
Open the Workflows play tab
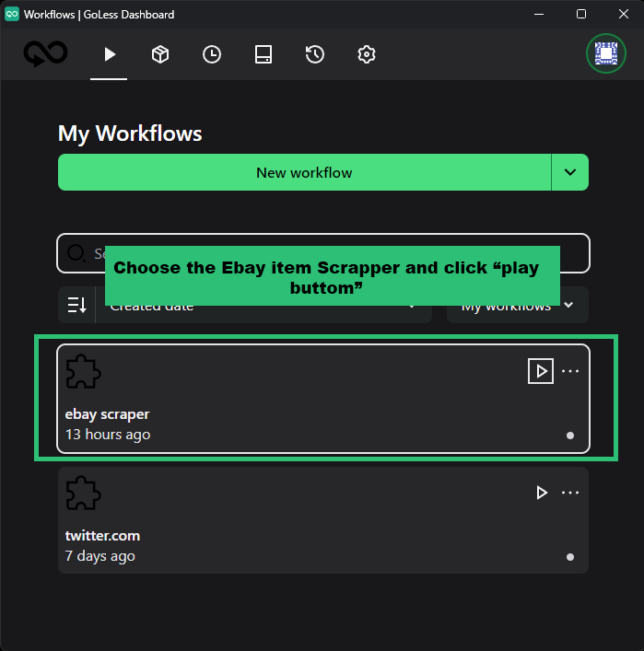[110, 54]
